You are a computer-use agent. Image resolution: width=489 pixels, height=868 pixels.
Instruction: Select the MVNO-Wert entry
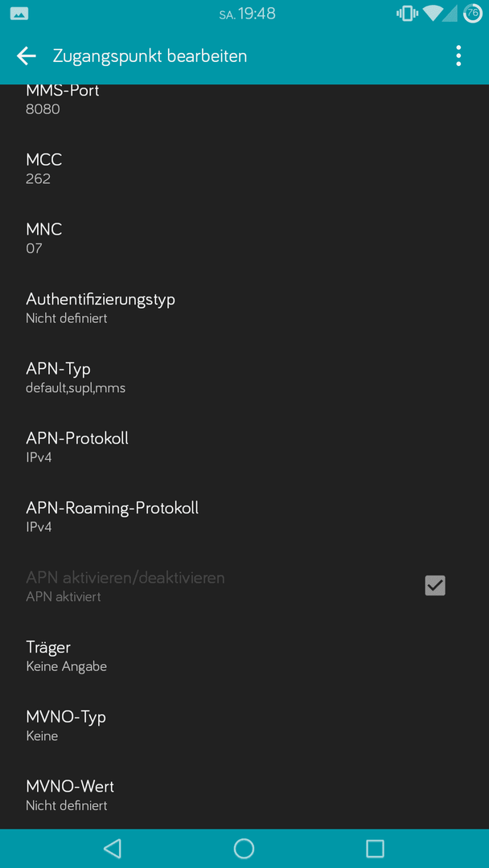(x=244, y=796)
